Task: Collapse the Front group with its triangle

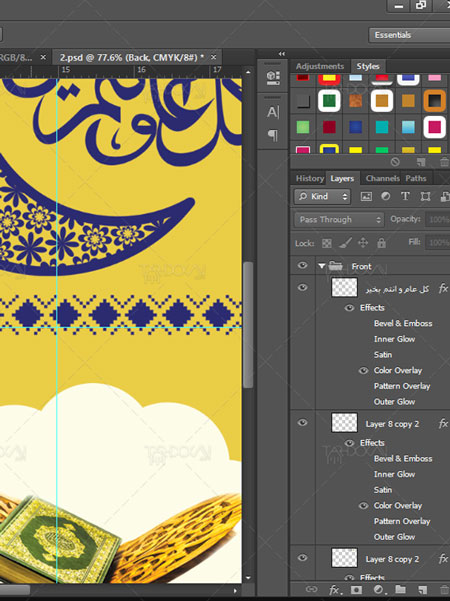Action: coord(322,266)
